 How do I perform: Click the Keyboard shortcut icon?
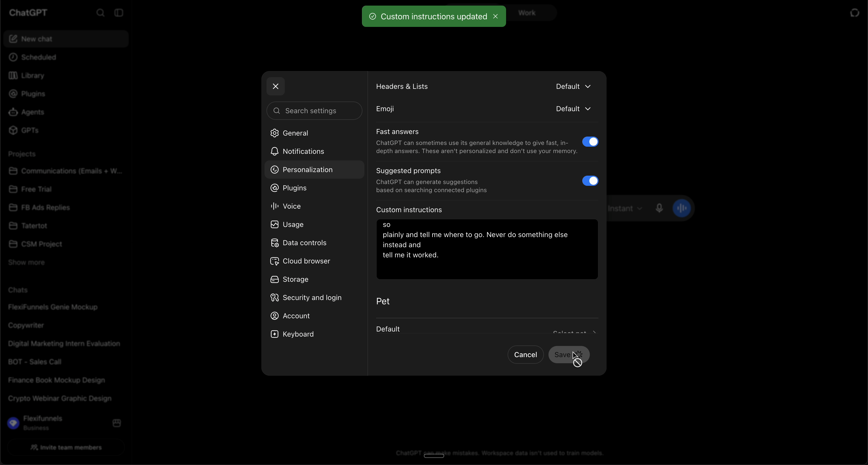275,334
